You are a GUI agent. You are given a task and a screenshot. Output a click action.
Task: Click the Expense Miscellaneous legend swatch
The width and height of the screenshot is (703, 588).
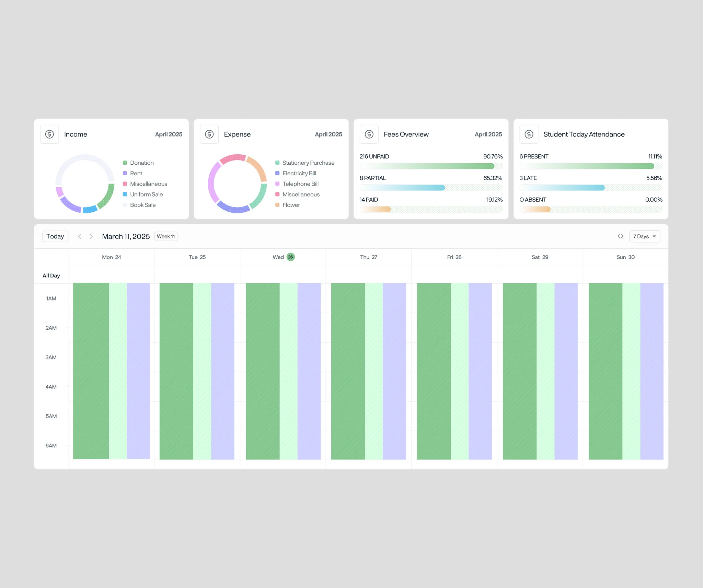click(x=277, y=194)
